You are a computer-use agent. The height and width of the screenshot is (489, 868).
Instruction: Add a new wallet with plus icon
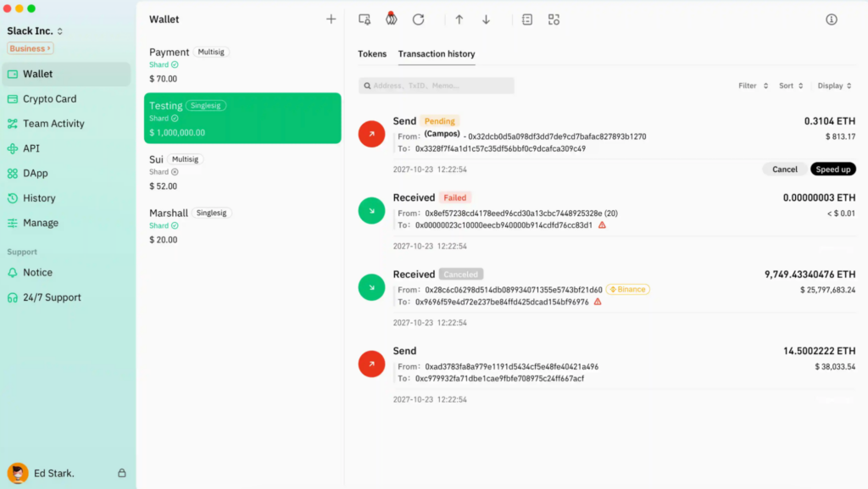point(331,19)
